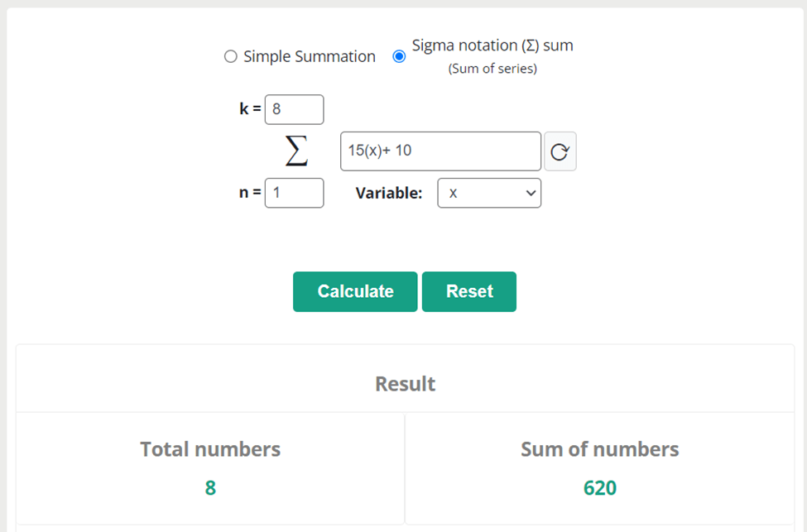Click the Result section heading
The height and width of the screenshot is (532, 807).
[x=405, y=384]
